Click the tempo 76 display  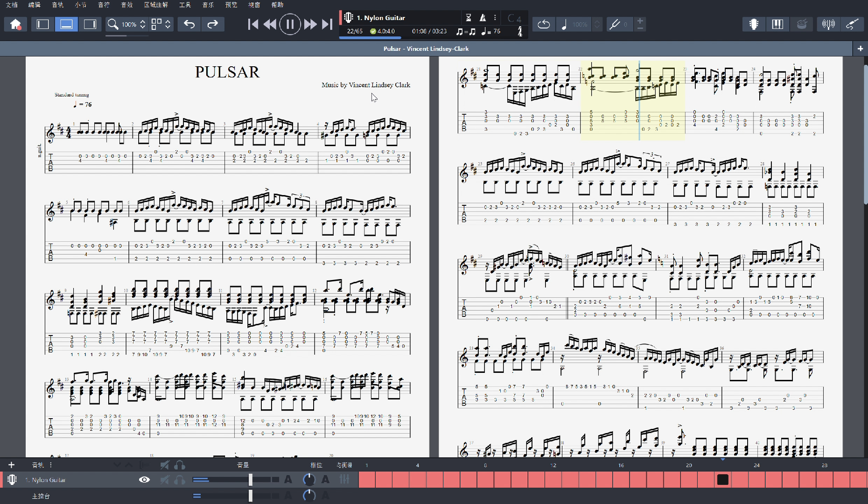coord(491,31)
